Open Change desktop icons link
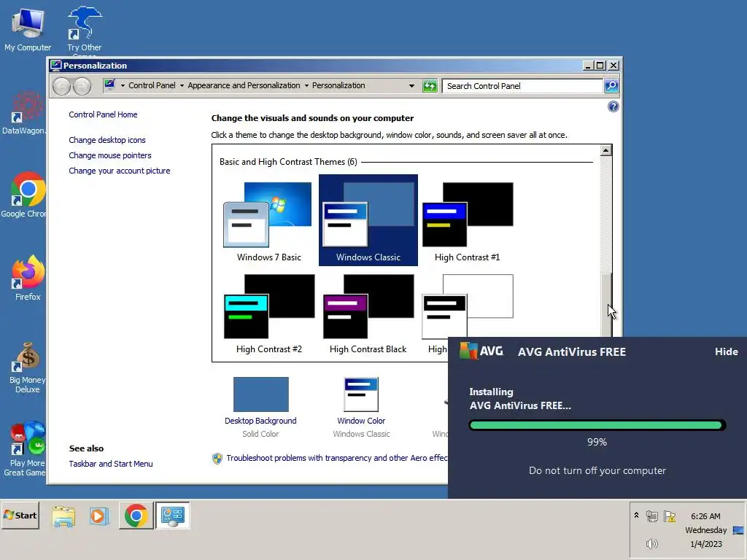The width and height of the screenshot is (747, 560). tap(107, 140)
